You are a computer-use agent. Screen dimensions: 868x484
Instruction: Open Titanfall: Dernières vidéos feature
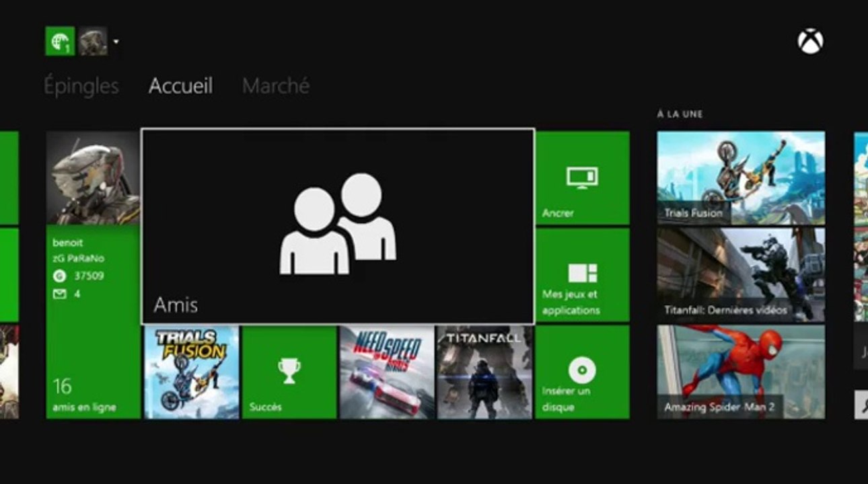pos(741,275)
